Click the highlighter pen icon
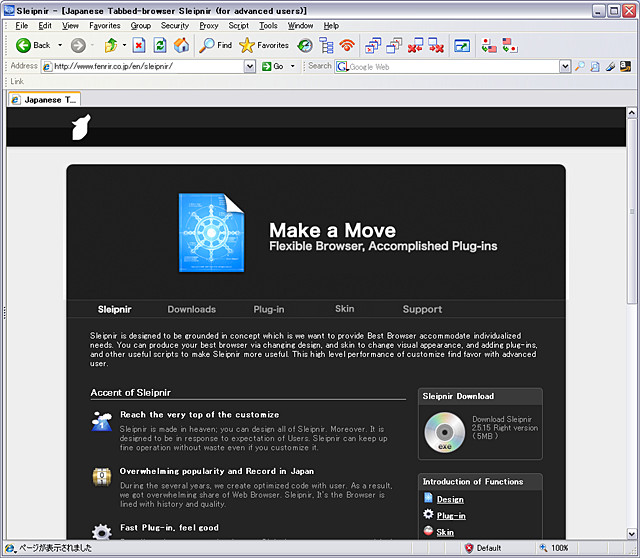This screenshot has height=558, width=640. tap(610, 67)
